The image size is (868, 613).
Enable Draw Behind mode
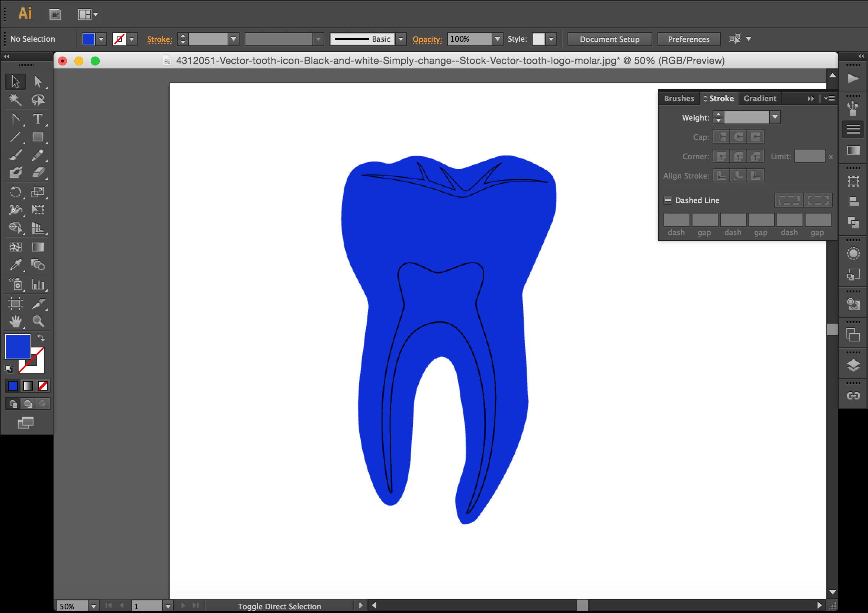pyautogui.click(x=28, y=404)
